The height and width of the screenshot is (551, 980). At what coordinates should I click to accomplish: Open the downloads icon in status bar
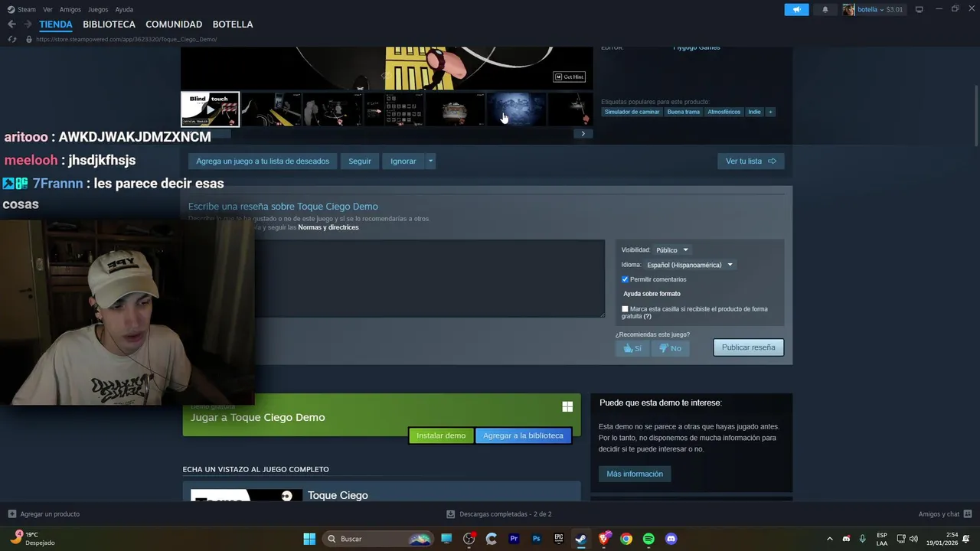click(x=451, y=514)
